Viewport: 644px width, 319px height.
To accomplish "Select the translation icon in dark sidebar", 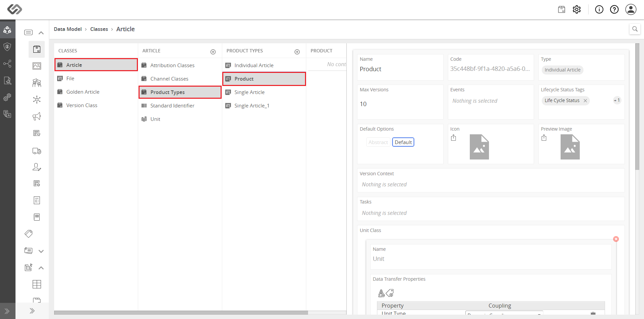I will [x=7, y=114].
